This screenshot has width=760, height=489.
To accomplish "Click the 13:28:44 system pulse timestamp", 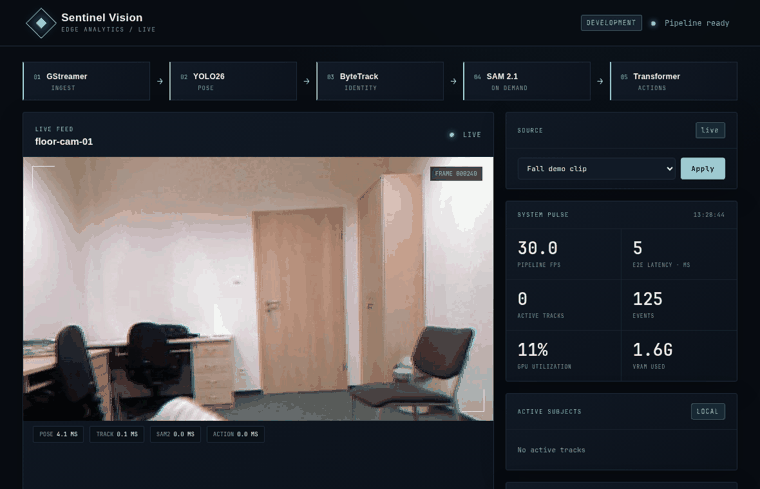I will click(709, 215).
